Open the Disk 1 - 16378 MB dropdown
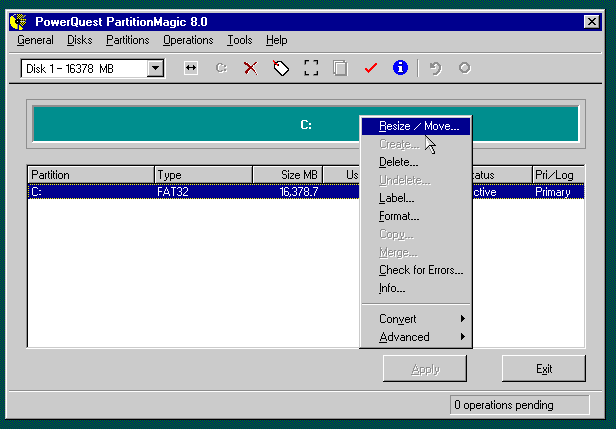The height and width of the screenshot is (429, 616). [x=155, y=68]
